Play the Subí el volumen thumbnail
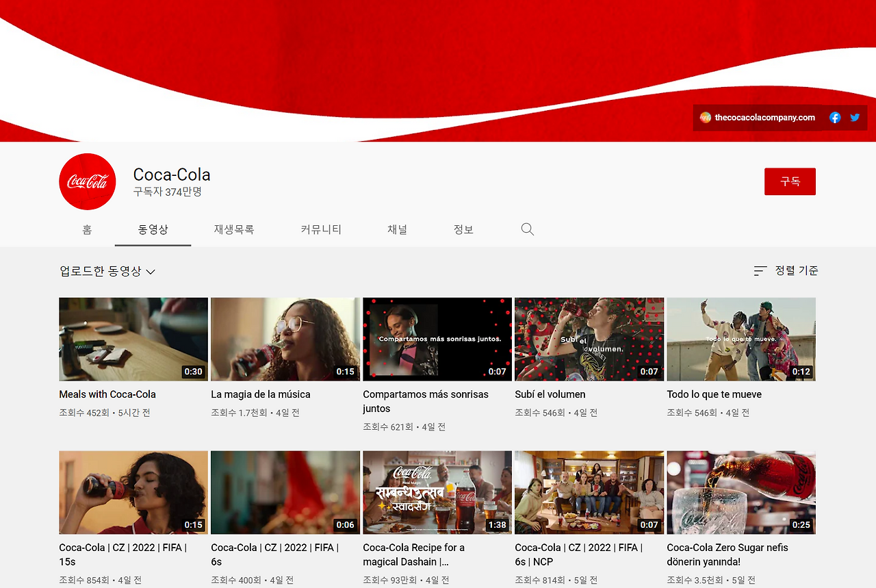This screenshot has width=876, height=588. tap(589, 340)
